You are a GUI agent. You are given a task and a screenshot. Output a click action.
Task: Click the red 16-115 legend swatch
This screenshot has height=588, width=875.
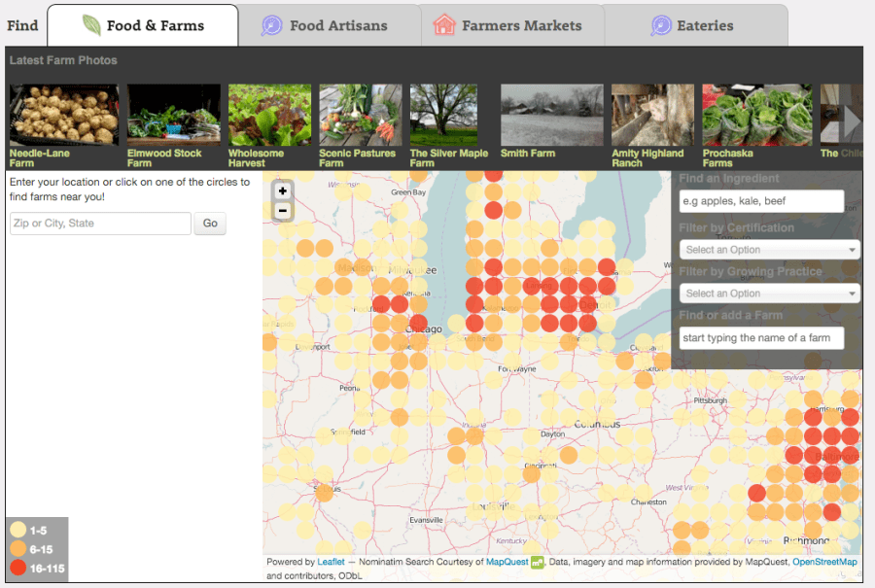pyautogui.click(x=17, y=569)
